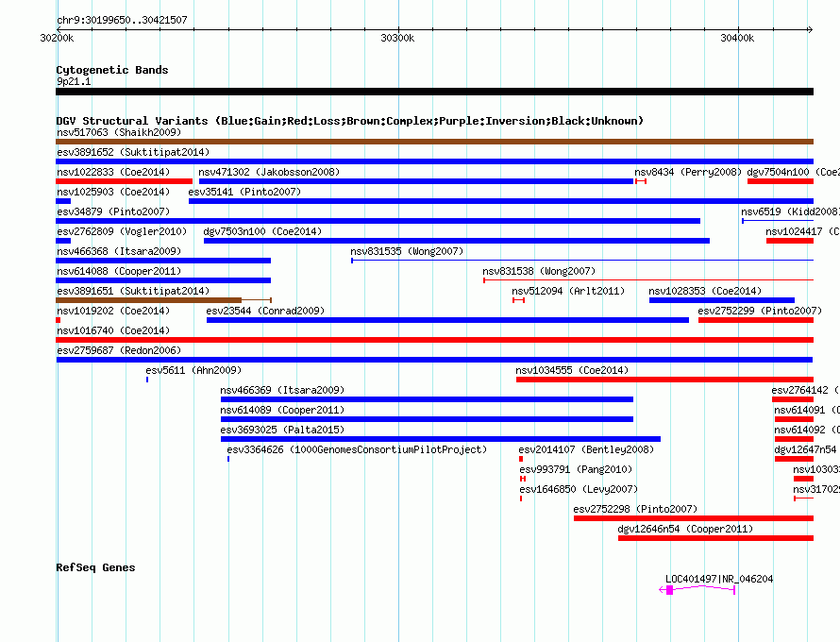840x642 pixels.
Task: Click the DGV Structural Variants track title
Action: coord(349,121)
